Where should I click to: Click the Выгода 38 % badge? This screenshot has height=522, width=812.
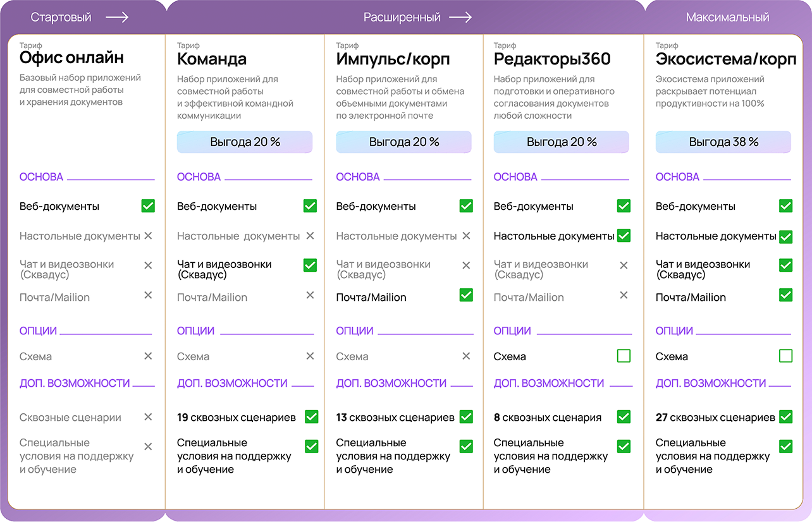click(x=723, y=142)
